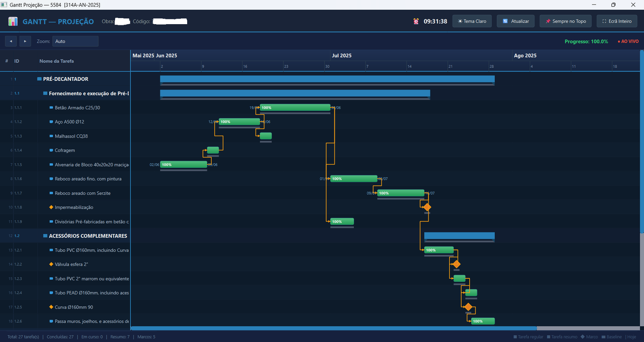This screenshot has height=342, width=644.
Task: Click the horizontal scrollbar at chart bottom
Action: 334,328
